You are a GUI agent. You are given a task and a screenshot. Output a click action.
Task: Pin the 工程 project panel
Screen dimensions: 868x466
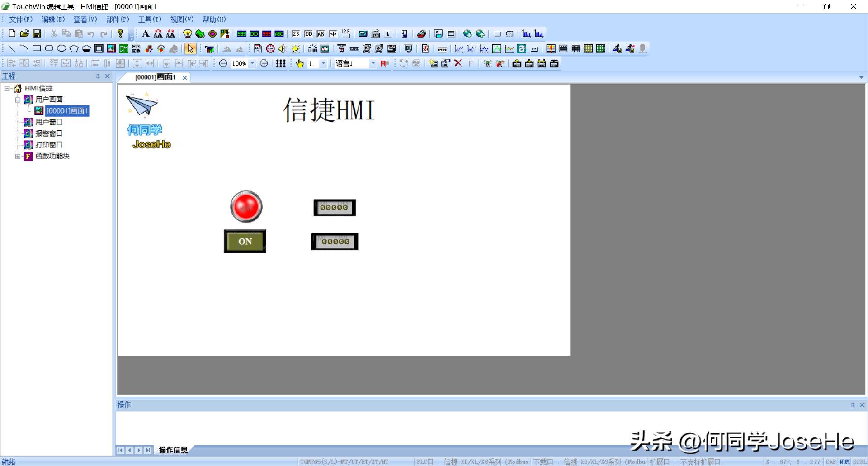coord(98,76)
